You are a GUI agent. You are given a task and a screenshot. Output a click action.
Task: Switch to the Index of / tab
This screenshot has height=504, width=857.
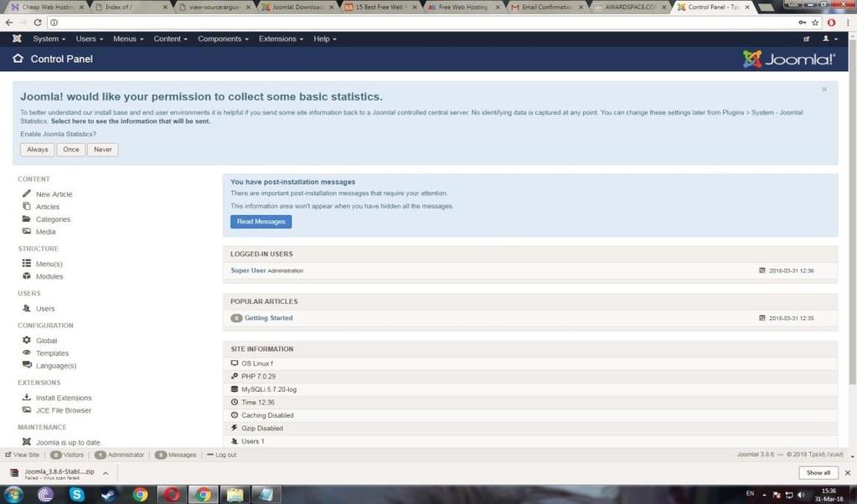130,7
